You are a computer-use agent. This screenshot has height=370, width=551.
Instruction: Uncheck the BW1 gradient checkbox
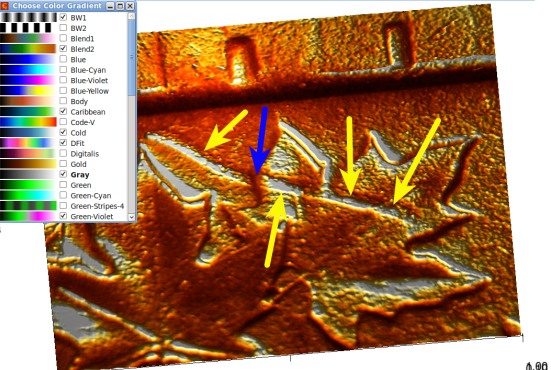(63, 17)
